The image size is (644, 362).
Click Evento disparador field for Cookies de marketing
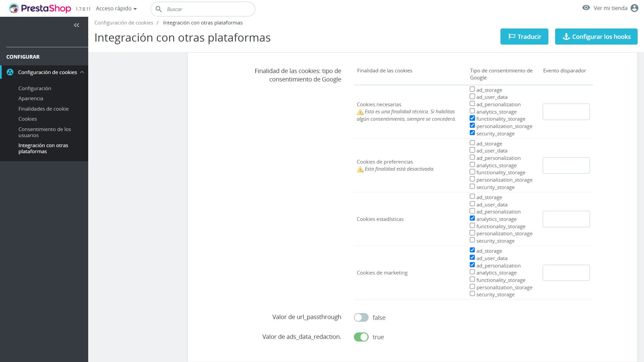(x=566, y=273)
